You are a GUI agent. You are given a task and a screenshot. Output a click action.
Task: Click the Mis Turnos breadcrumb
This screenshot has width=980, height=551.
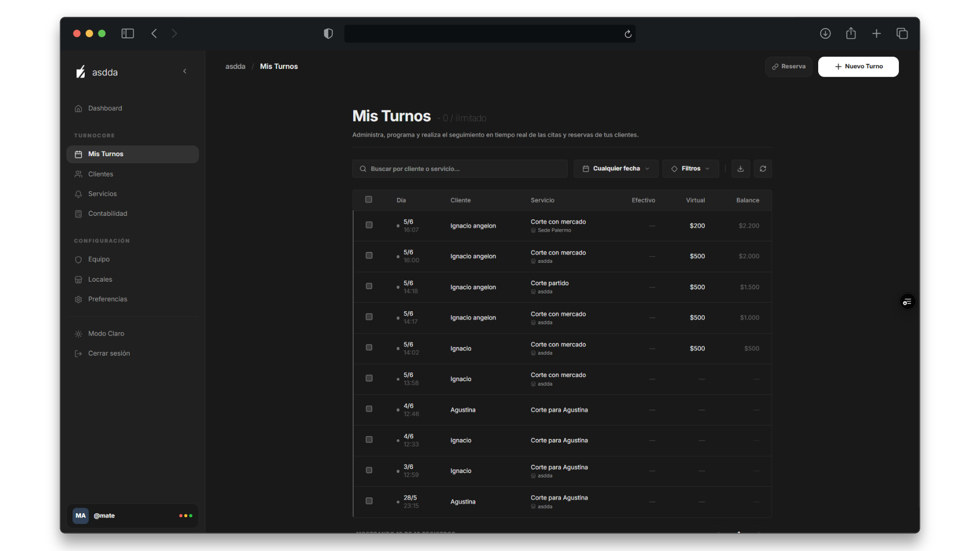pyautogui.click(x=279, y=66)
